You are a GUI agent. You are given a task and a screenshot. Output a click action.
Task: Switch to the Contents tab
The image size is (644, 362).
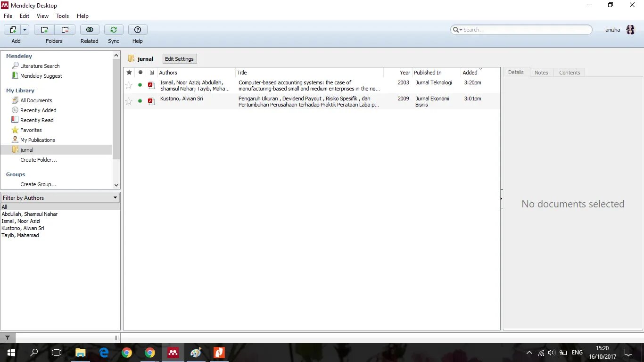click(x=570, y=73)
